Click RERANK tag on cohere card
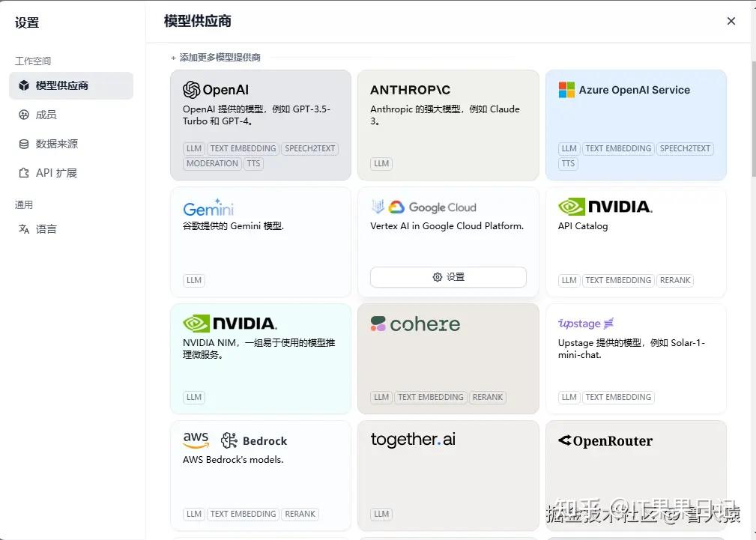This screenshot has height=540, width=756. pos(488,397)
